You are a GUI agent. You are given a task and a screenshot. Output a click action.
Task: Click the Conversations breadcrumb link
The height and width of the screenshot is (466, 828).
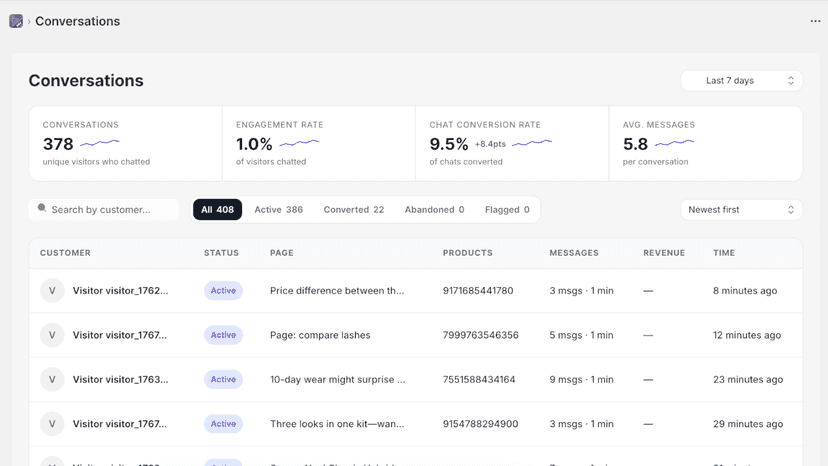point(78,21)
